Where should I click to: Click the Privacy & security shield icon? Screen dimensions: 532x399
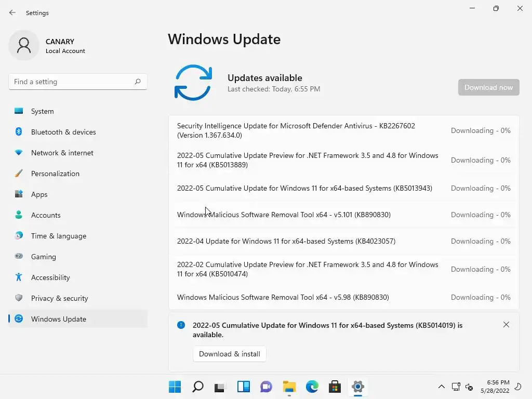pos(19,298)
